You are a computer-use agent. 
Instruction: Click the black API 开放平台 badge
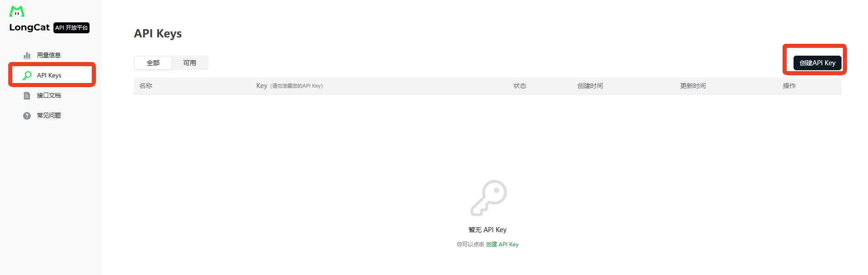72,28
